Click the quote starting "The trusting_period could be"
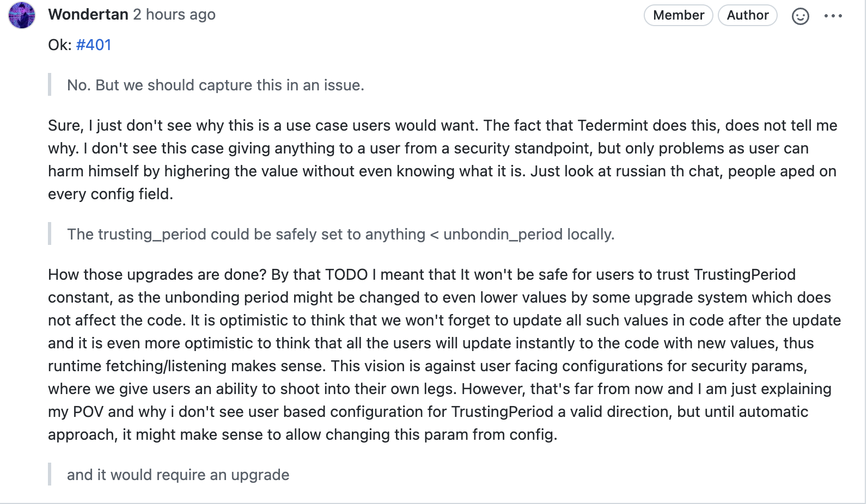The image size is (867, 504). coord(340,234)
